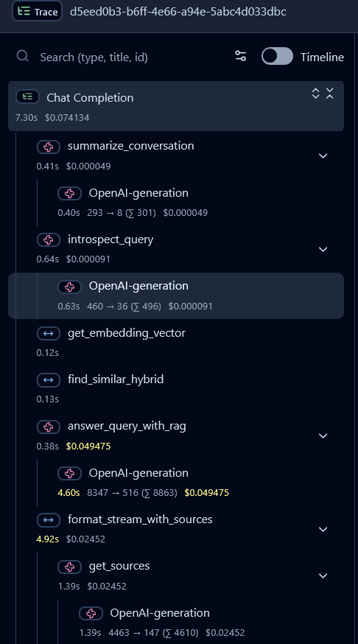
Task: Click the summarize_conversation generation icon
Action: [49, 147]
